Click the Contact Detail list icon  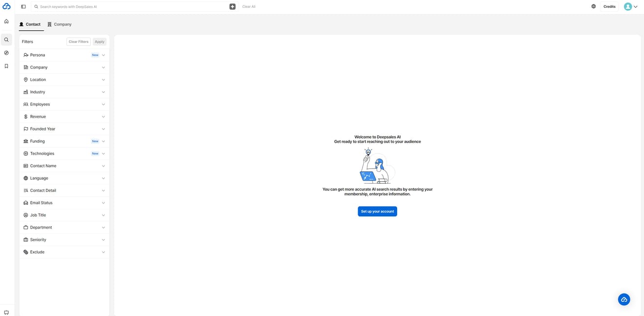(x=26, y=190)
